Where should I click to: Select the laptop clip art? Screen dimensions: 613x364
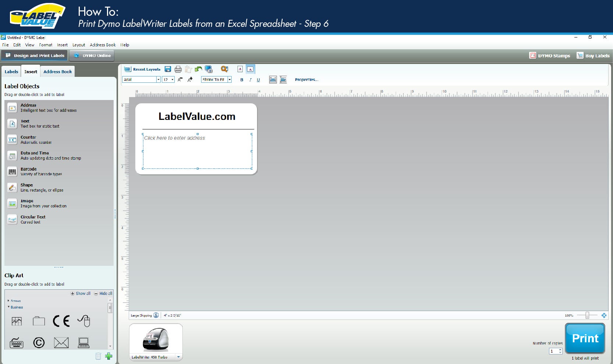(x=84, y=343)
